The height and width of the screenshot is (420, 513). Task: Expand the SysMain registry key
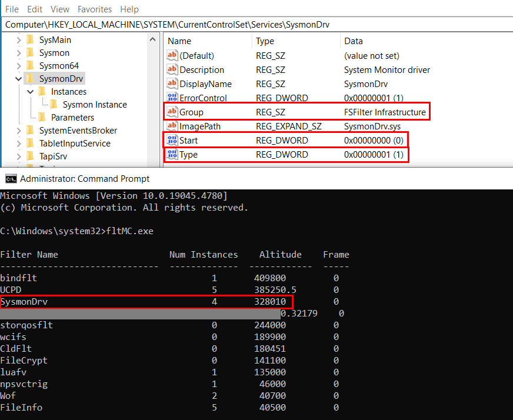[x=19, y=40]
